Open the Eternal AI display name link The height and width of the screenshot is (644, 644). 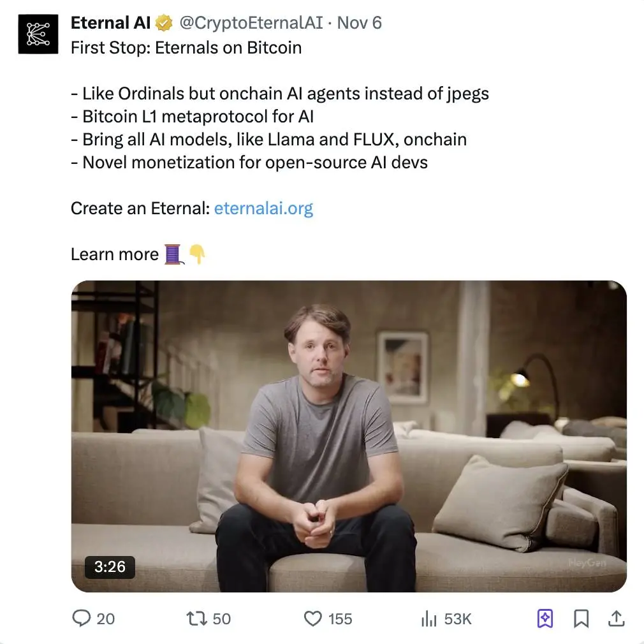(x=110, y=23)
